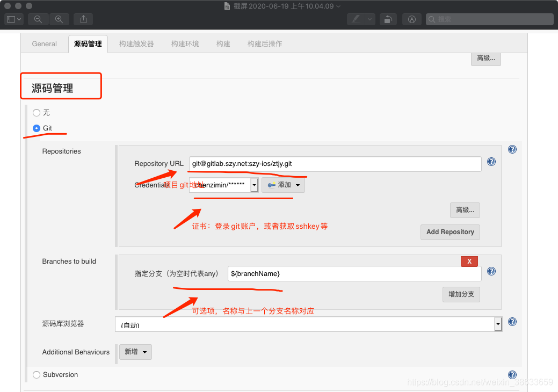Open the Credentials dropdown chenzimin
Image resolution: width=558 pixels, height=392 pixels.
(223, 185)
